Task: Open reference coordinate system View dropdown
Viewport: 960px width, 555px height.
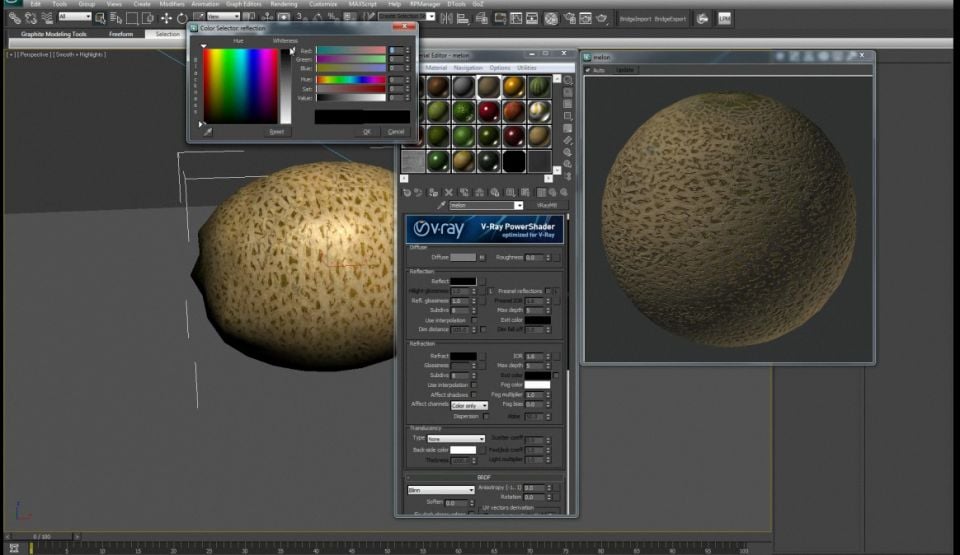Action: point(223,17)
